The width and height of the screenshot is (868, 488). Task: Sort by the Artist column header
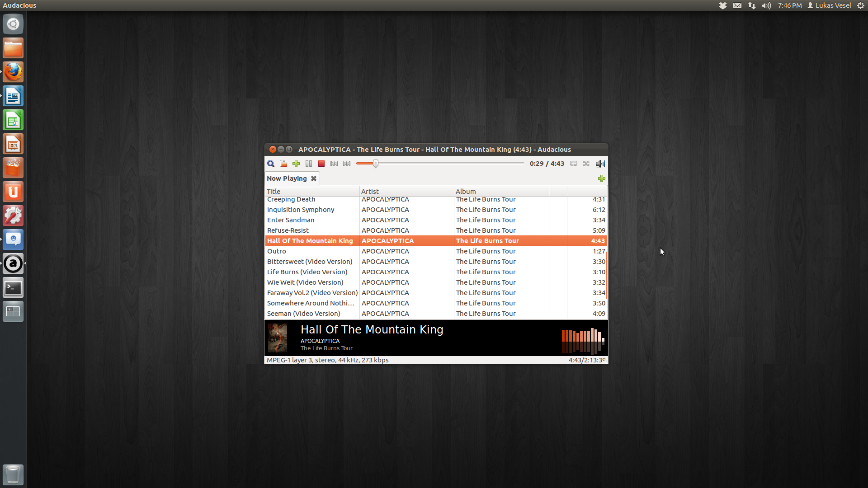pos(406,192)
